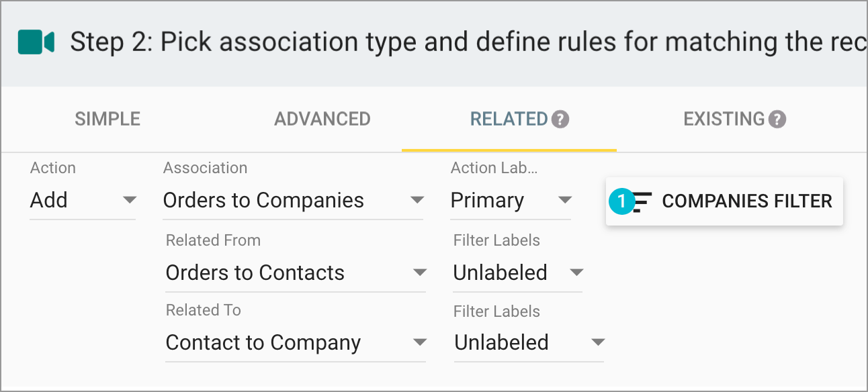Click the Association dropdown caret

pos(418,200)
